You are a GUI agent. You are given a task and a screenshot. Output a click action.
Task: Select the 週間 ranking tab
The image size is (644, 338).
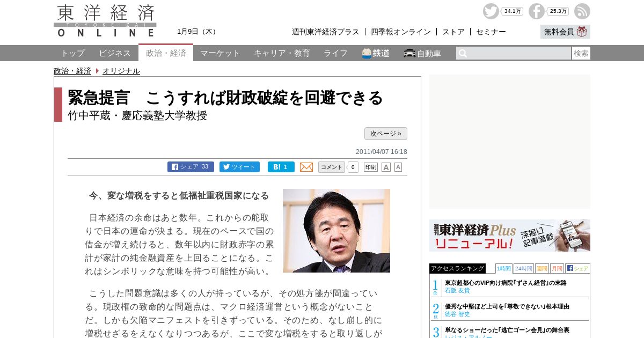pyautogui.click(x=542, y=268)
